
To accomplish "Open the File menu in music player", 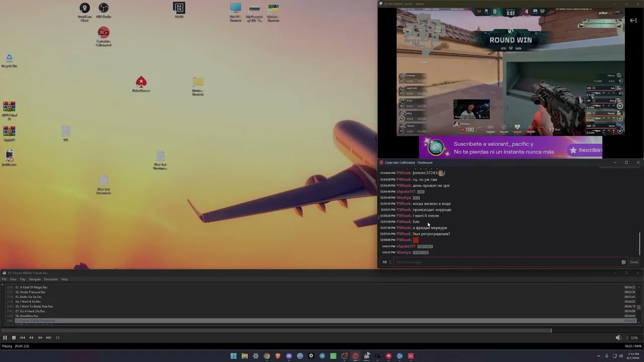I will [5, 279].
